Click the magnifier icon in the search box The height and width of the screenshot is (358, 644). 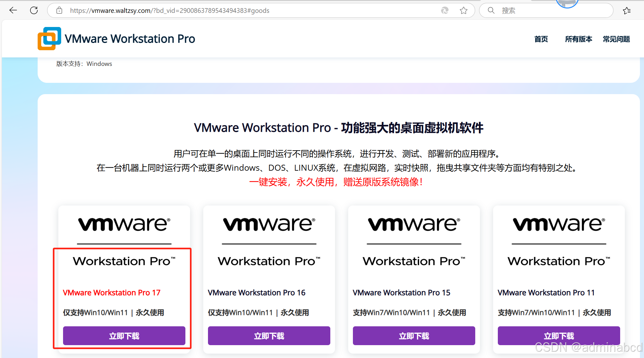pyautogui.click(x=491, y=10)
